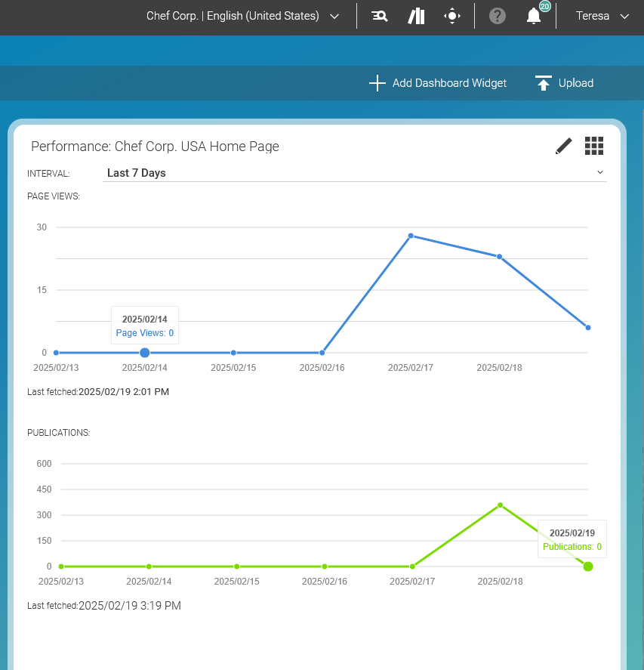This screenshot has width=644, height=670.
Task: Click the plus icon beside Add Dashboard Widget
Action: click(377, 83)
